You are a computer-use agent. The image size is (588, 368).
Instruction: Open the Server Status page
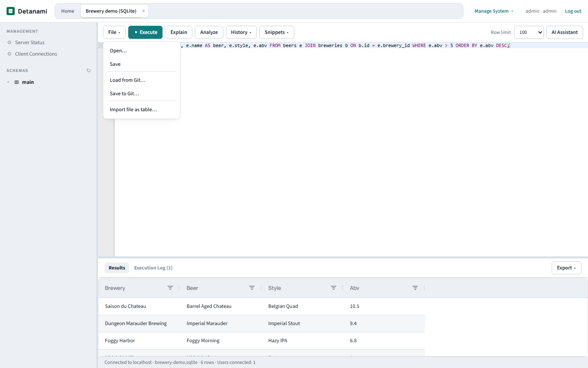click(x=30, y=43)
